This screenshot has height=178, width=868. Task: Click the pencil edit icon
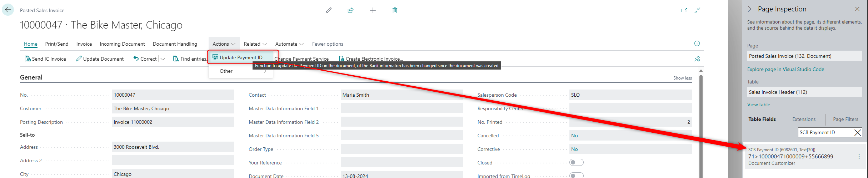[329, 10]
